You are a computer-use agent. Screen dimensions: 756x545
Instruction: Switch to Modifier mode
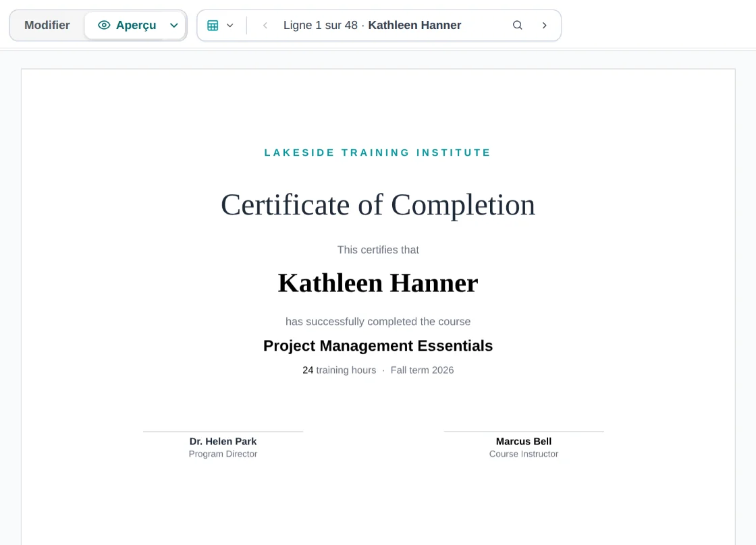pyautogui.click(x=47, y=25)
